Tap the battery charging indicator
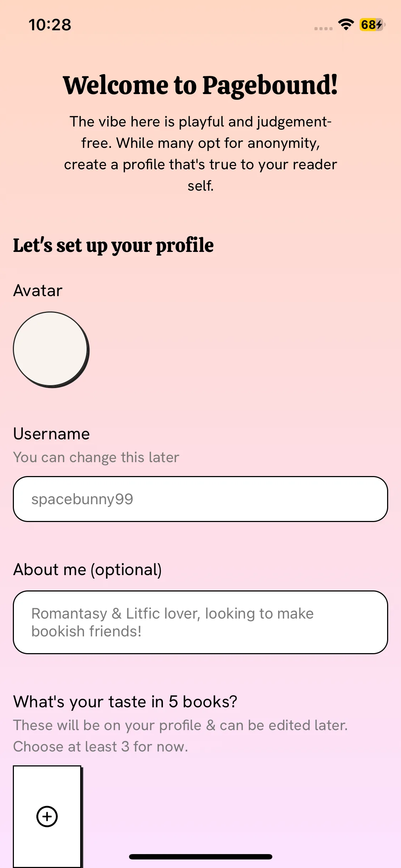This screenshot has width=401, height=868. coord(372,25)
